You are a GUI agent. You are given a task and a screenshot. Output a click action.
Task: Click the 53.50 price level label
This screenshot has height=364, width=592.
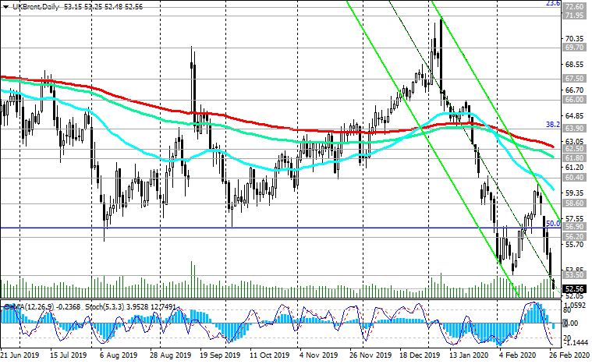pos(574,275)
